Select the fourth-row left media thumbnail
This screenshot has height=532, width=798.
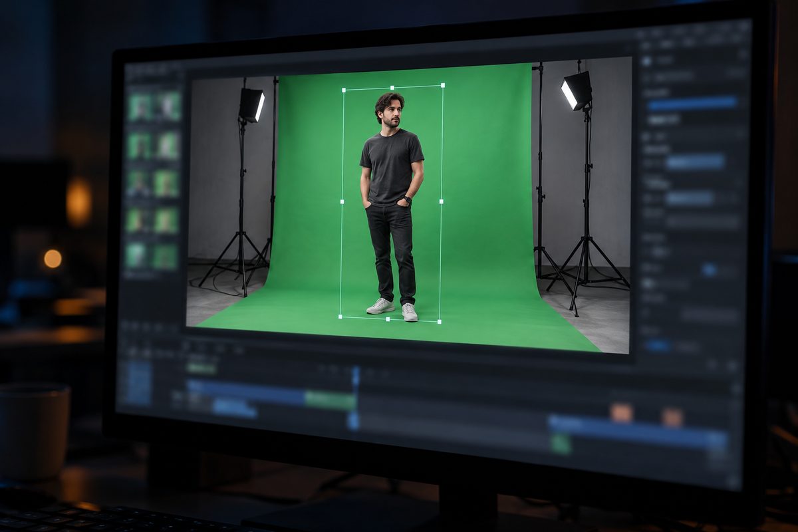(138, 220)
